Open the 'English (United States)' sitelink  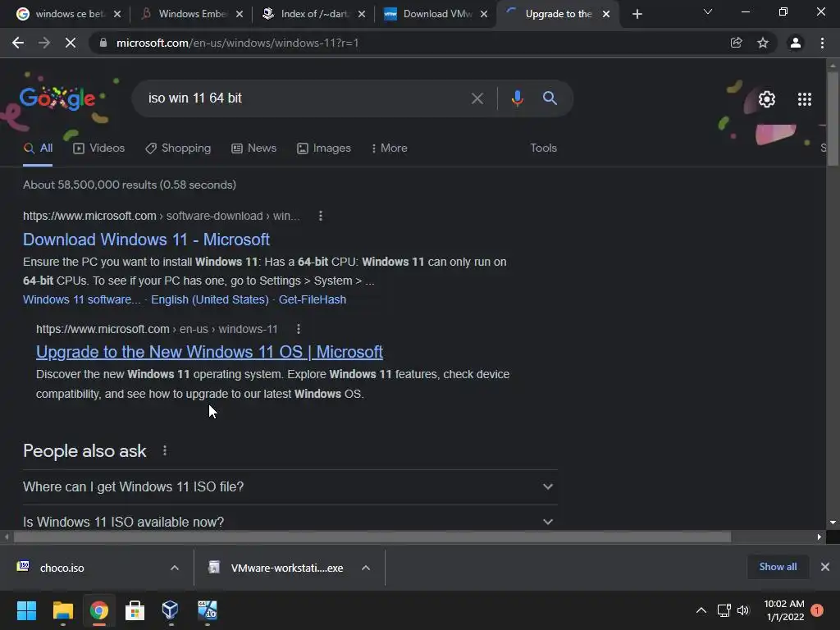coord(210,299)
